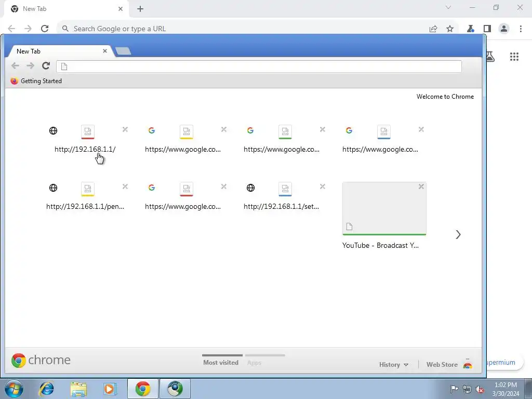Close the outer New Tab tab

point(121,9)
